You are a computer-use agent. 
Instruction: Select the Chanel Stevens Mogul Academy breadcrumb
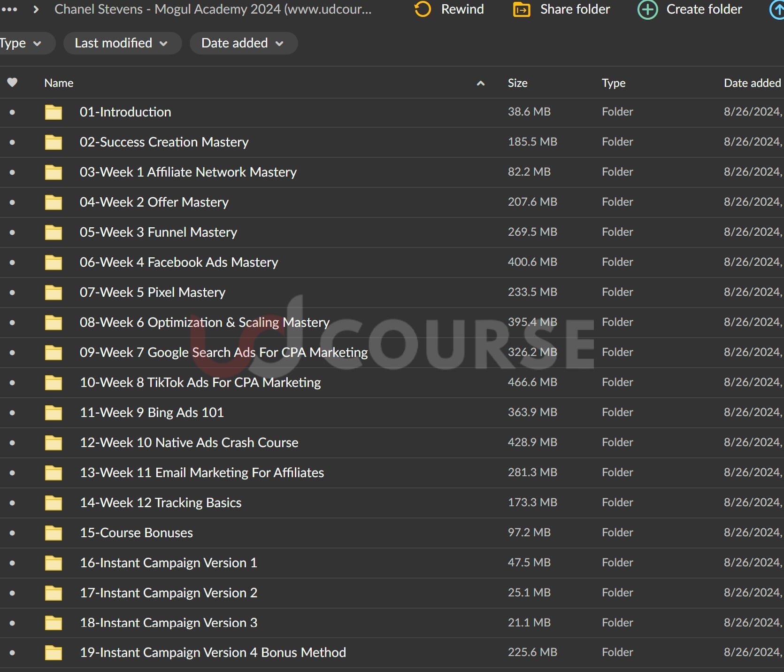tap(213, 9)
